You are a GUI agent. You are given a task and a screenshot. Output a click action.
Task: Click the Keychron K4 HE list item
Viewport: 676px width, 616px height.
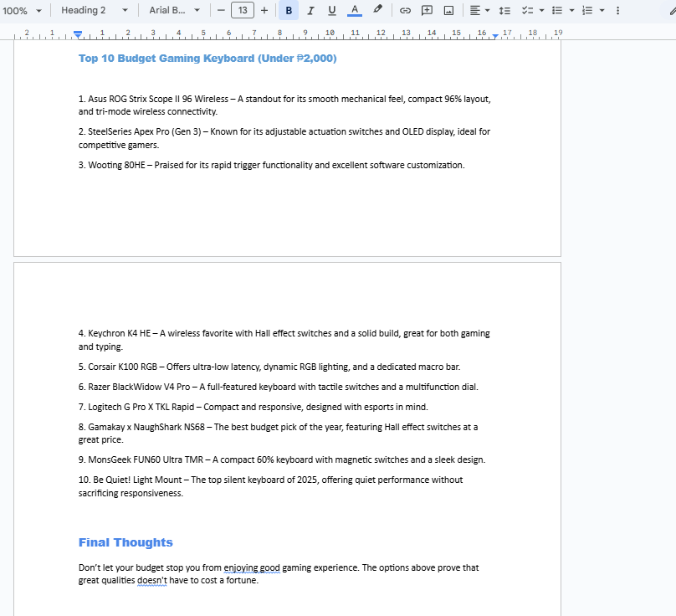pyautogui.click(x=284, y=340)
